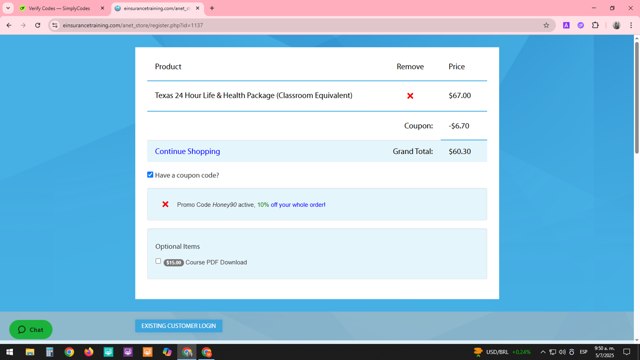View site information icon in address bar
Viewport: 640px width, 360px height.
point(55,25)
